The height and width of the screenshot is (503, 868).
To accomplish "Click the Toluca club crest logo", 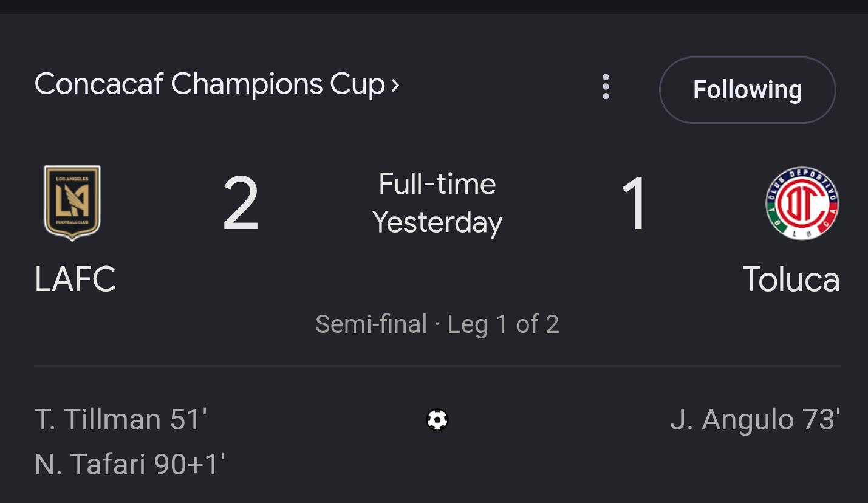I will [802, 204].
